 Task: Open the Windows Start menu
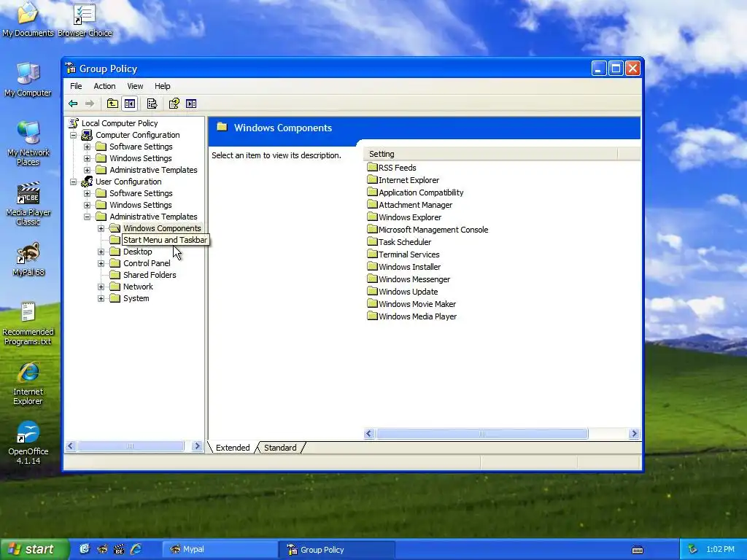pyautogui.click(x=34, y=549)
